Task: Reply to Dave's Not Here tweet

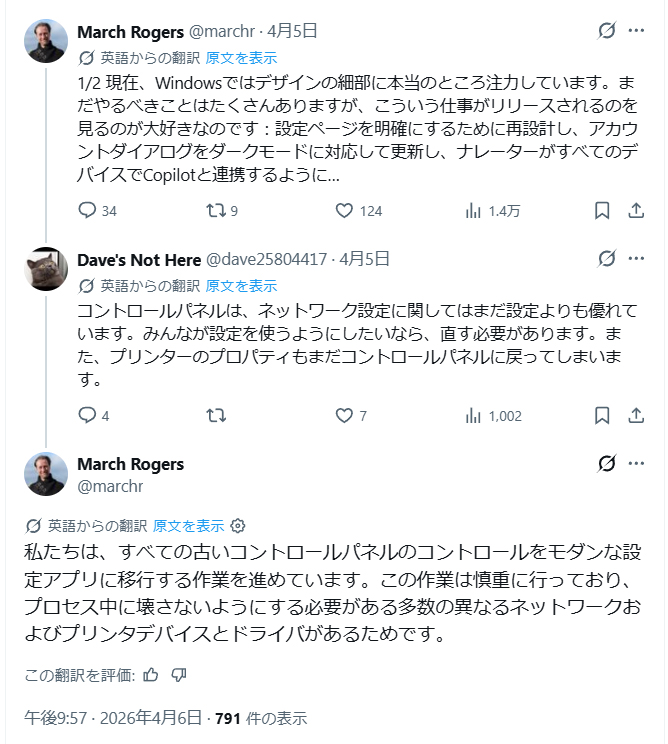Action: coord(87,415)
